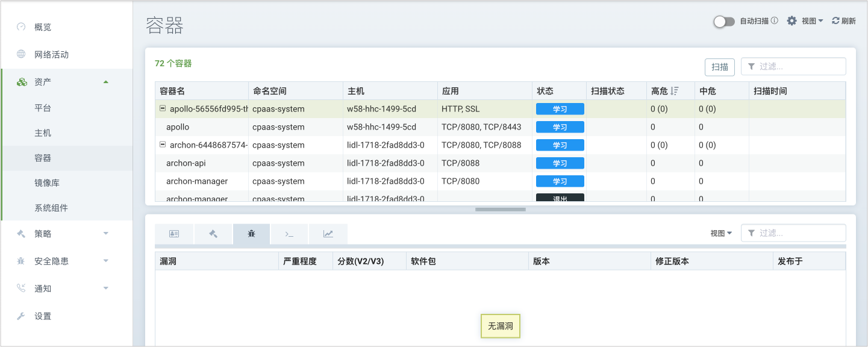Click the 学习 status badge for archon-api
Viewport: 868px width, 347px height.
[x=560, y=163]
